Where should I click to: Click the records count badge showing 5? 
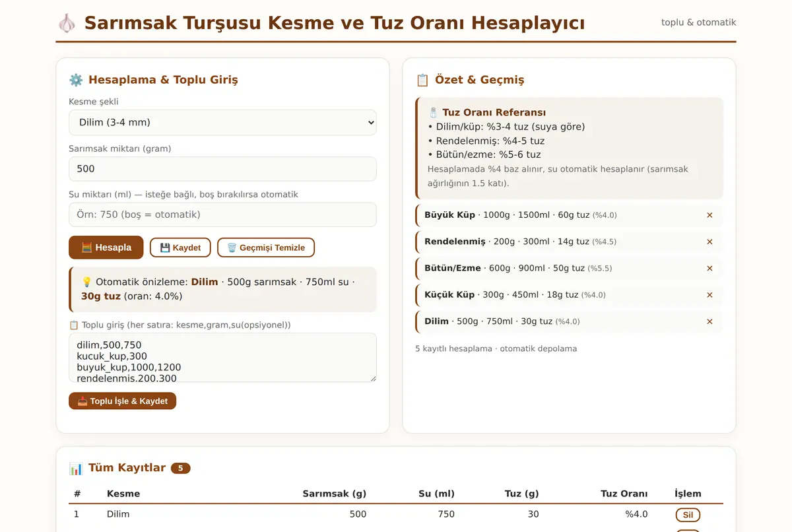pos(181,468)
